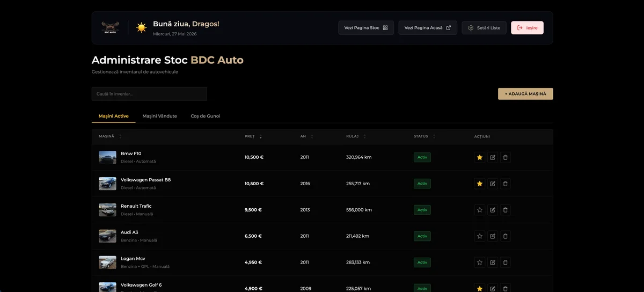Click Activ badge for Volkswagen Passat B8
The height and width of the screenshot is (292, 644).
[422, 184]
